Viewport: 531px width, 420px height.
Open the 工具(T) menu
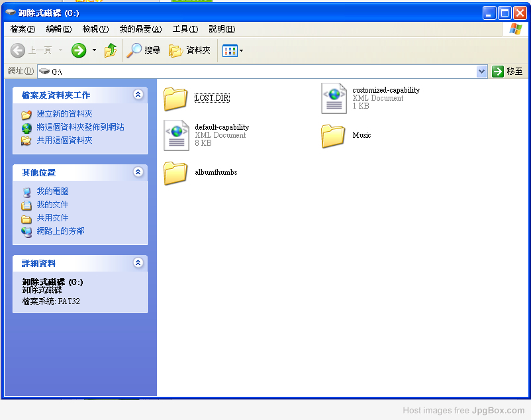point(185,29)
